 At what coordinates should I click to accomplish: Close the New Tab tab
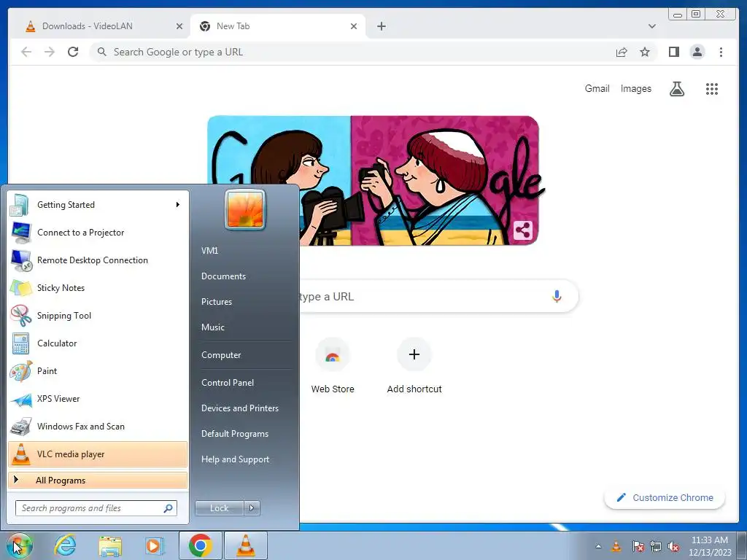coord(354,26)
